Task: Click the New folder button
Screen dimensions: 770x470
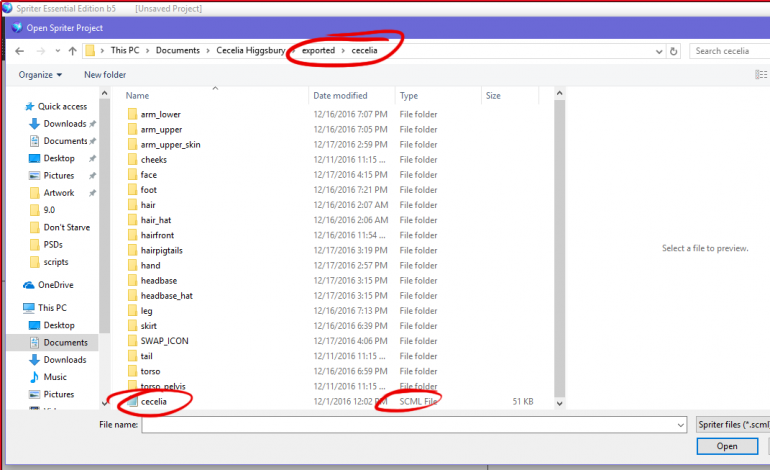Action: pyautogui.click(x=105, y=75)
